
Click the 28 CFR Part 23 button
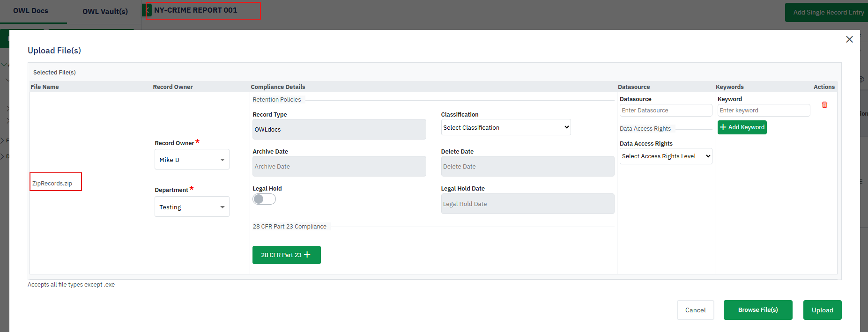point(286,255)
